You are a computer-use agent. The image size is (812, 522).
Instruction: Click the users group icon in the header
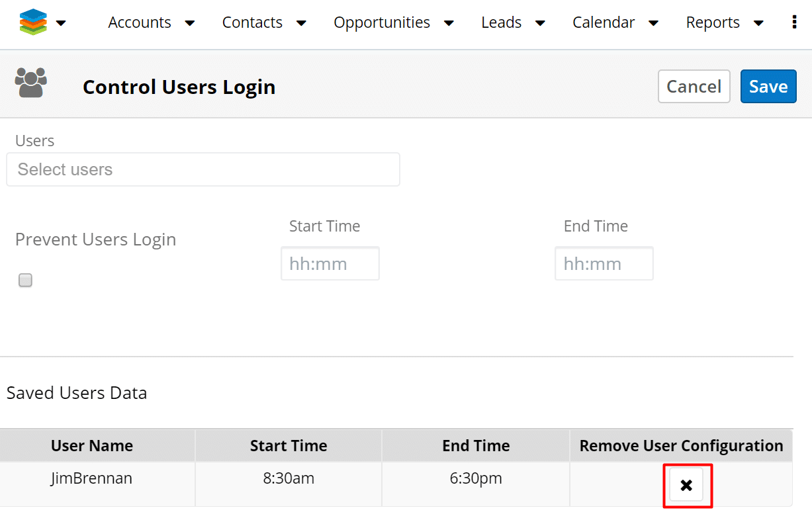click(30, 83)
